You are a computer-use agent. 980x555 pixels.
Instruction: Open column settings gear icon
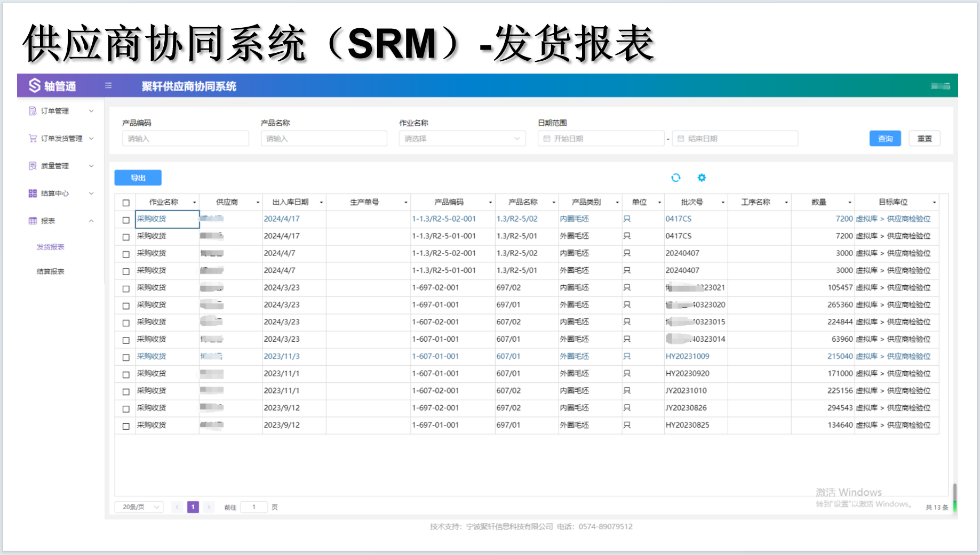pyautogui.click(x=702, y=178)
